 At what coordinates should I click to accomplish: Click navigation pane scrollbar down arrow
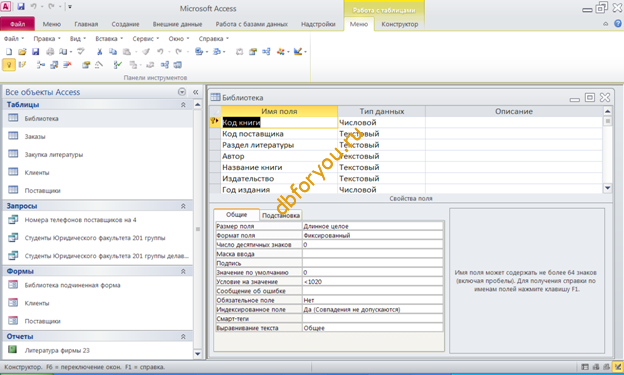197,353
